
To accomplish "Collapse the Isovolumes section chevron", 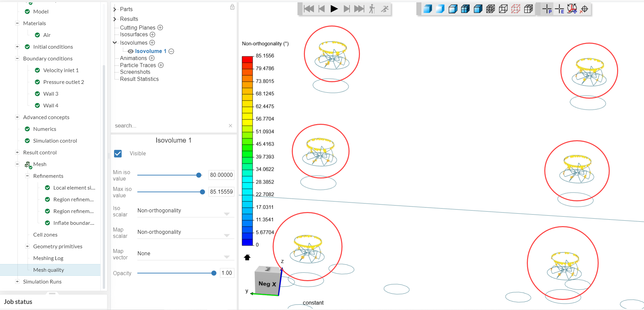I will [x=114, y=43].
